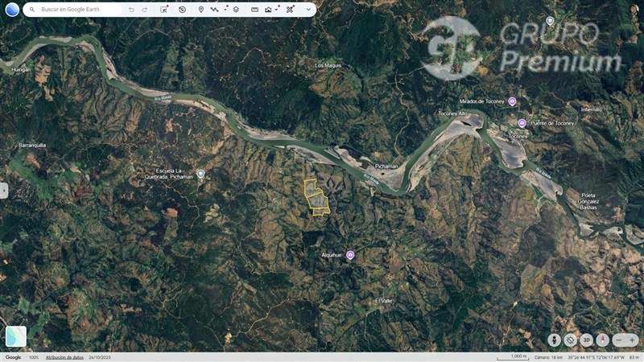Screen dimensions: 644x362
Task: Click the Huingan place label
Action: [21, 70]
